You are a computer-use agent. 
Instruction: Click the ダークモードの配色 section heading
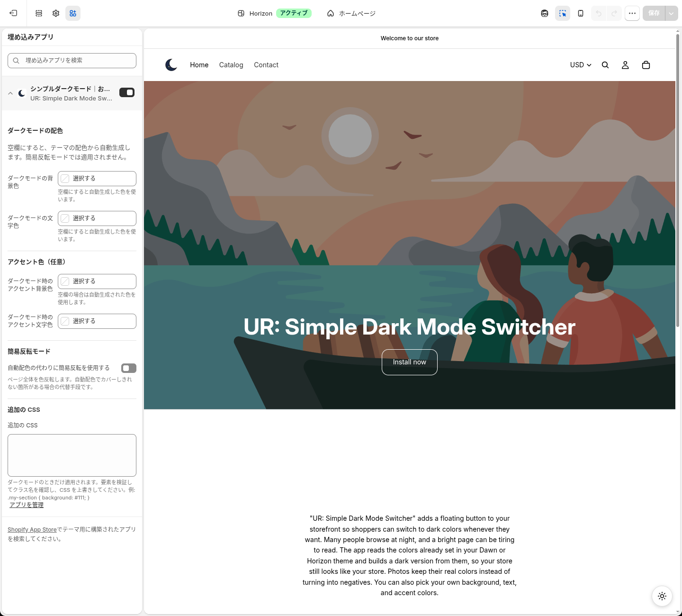[x=35, y=131]
